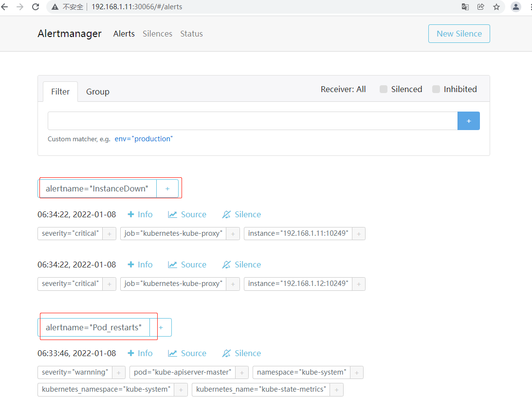
Task: Open Source link for the 192.168.1.11 alert
Action: [187, 215]
